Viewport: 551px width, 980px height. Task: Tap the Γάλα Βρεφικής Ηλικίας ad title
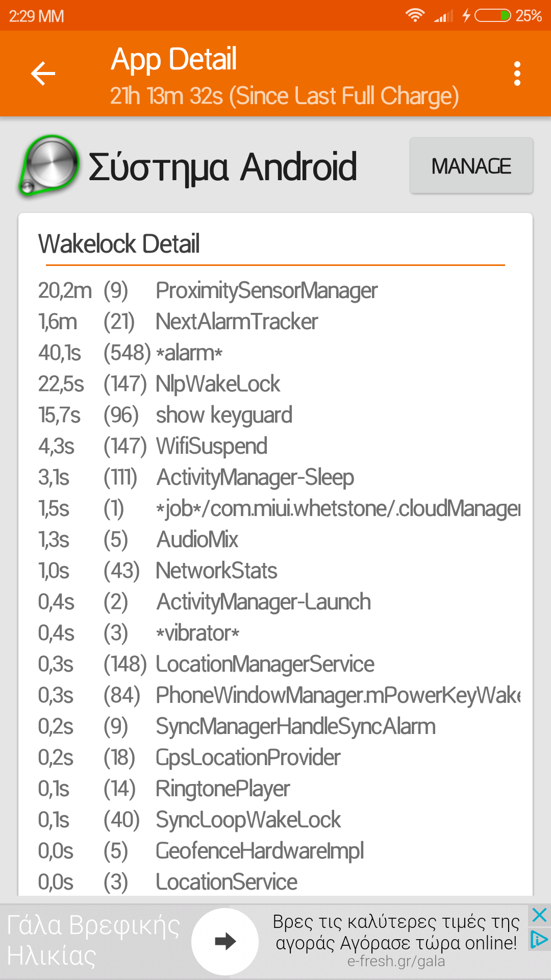94,941
